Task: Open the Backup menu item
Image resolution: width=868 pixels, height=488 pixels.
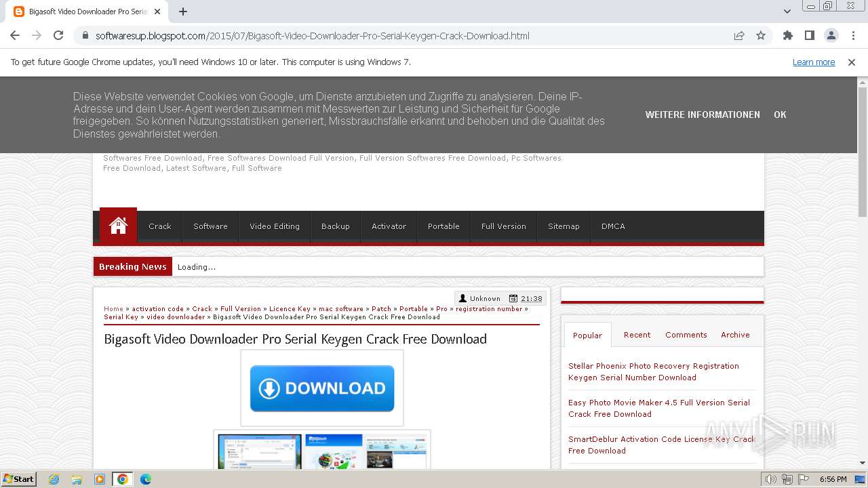Action: click(x=336, y=226)
